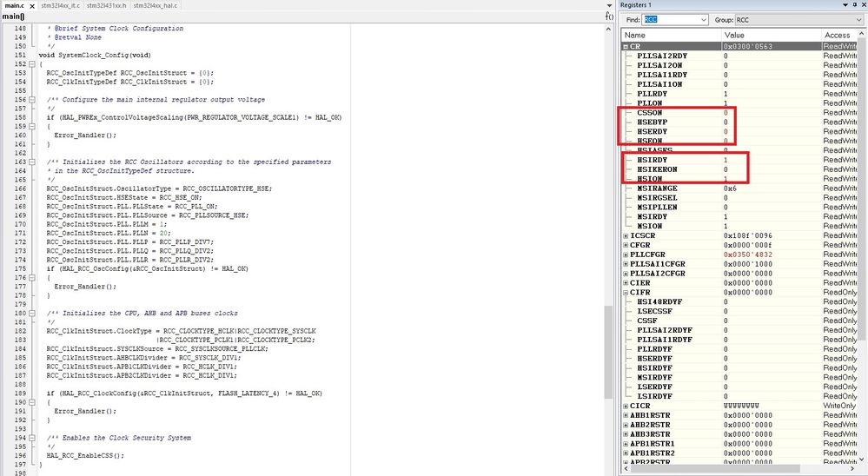Select the PLLSAI1ON register row

pos(739,84)
